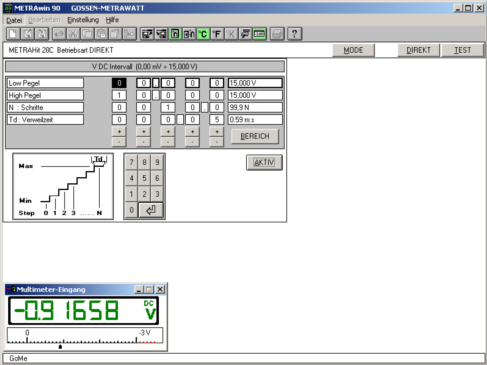
Task: Click the Print toolbar icon
Action: pos(277,34)
